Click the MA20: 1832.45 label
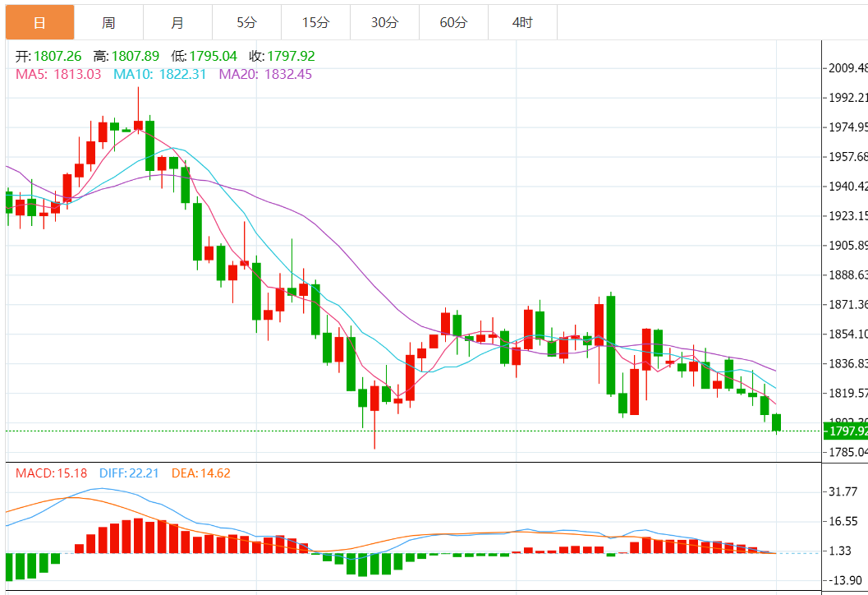Image resolution: width=868 pixels, height=595 pixels. pos(266,74)
